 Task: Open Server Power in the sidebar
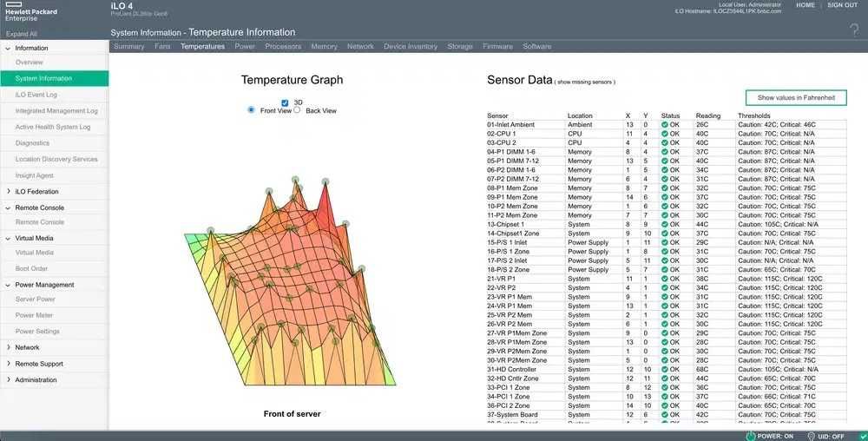coord(36,299)
